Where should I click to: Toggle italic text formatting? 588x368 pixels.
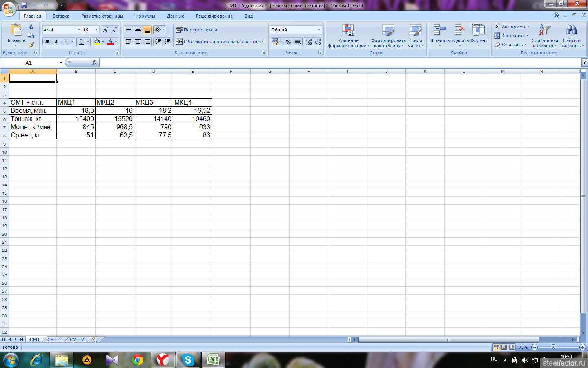tap(56, 42)
